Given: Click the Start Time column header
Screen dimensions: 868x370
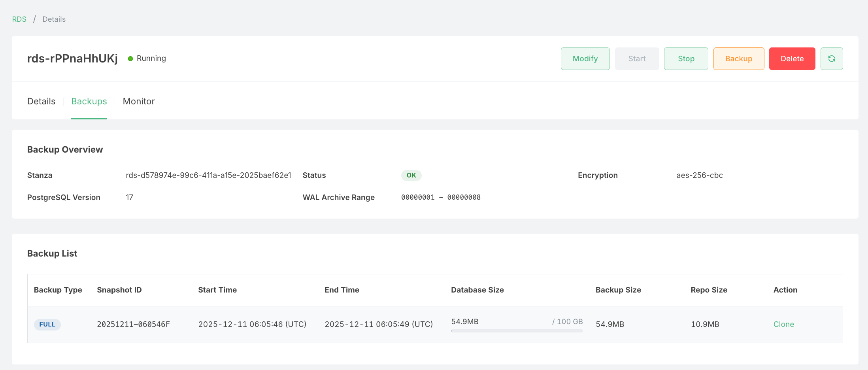Looking at the screenshot, I should [x=217, y=290].
